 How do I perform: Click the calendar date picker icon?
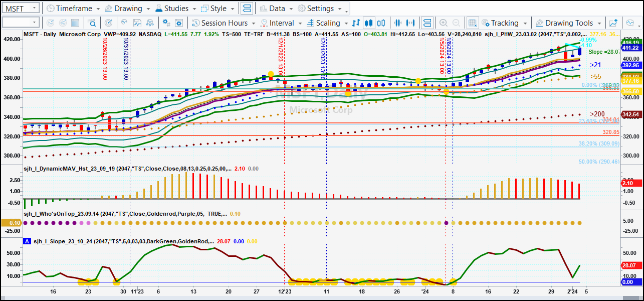coord(75,23)
